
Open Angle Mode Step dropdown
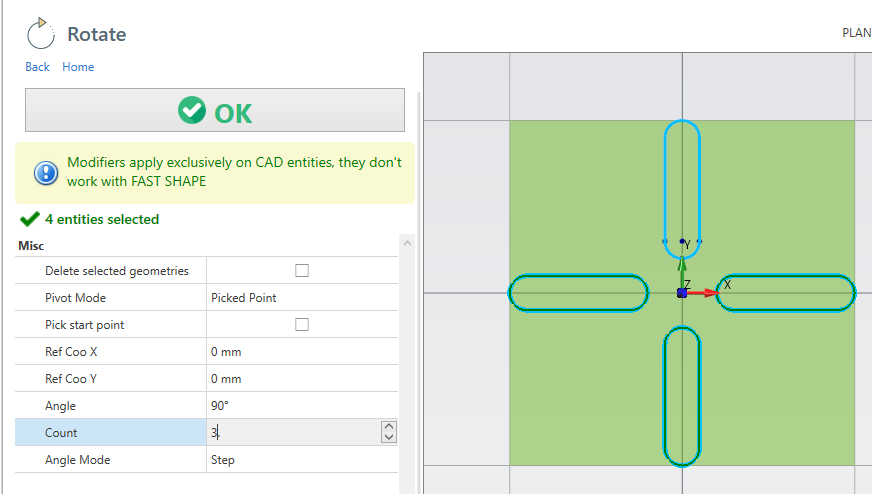302,460
